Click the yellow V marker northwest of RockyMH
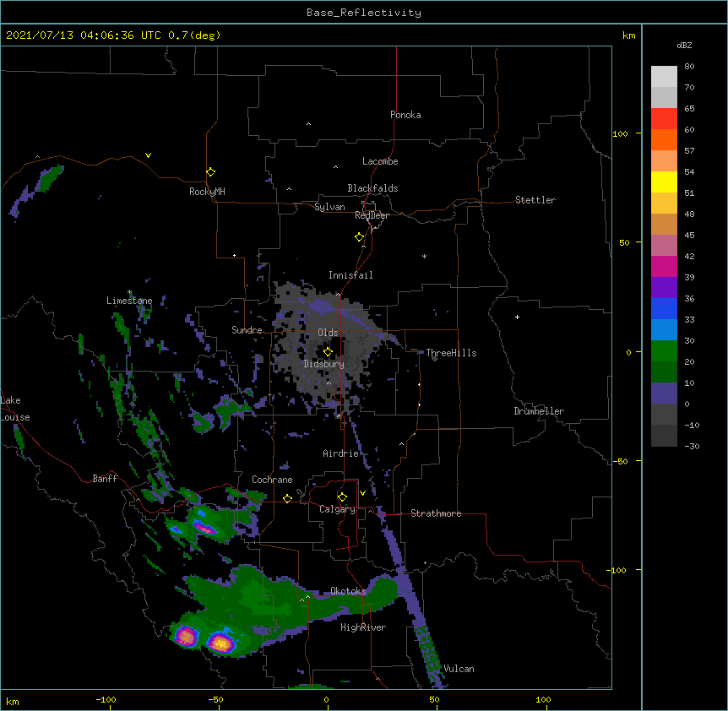Screen dimensions: 728x711 click(148, 155)
